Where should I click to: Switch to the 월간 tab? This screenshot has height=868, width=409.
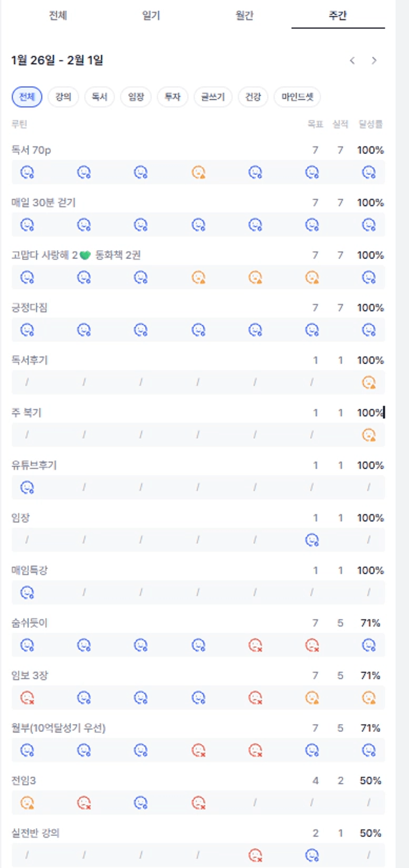244,16
